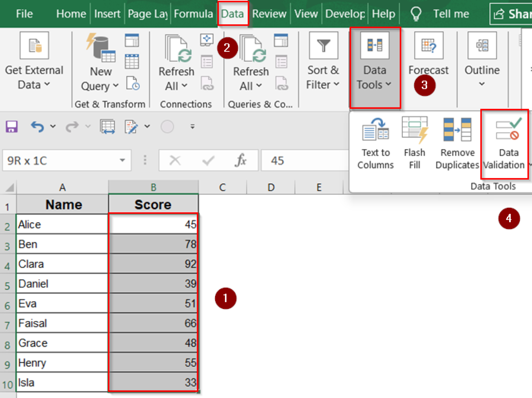The image size is (532, 398).
Task: Confirm entry with the formula bar checkmark
Action: click(x=207, y=160)
